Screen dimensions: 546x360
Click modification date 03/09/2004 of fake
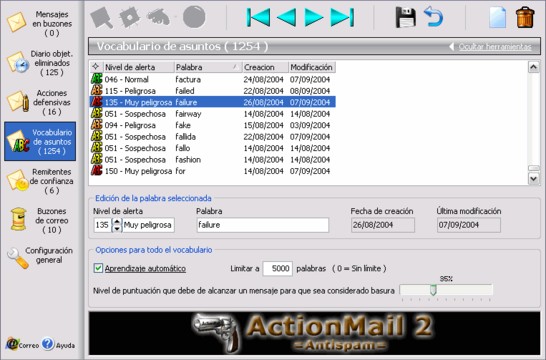coord(310,125)
